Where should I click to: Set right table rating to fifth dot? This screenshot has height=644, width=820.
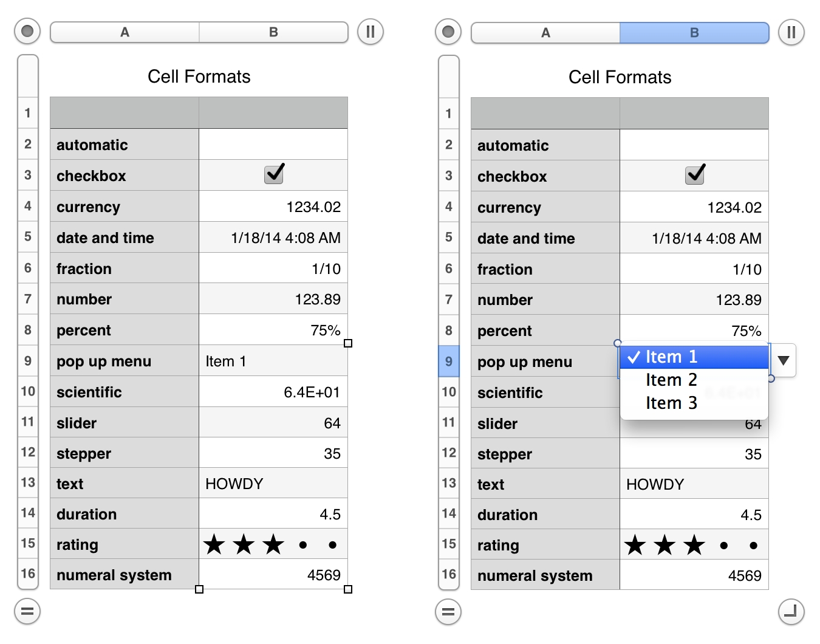(753, 546)
